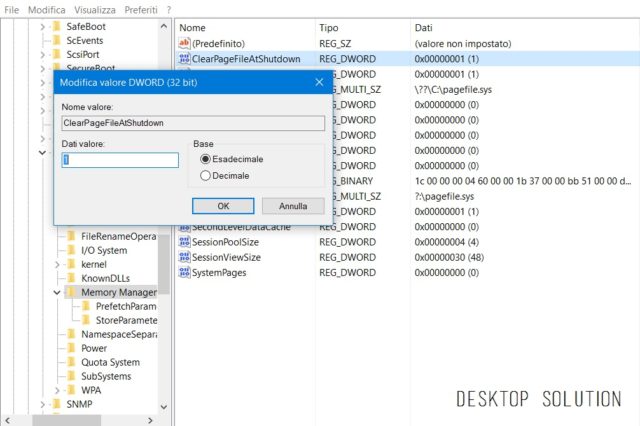Expand the WPA tree node
Viewport: 640px width, 426px height.
(x=56, y=390)
